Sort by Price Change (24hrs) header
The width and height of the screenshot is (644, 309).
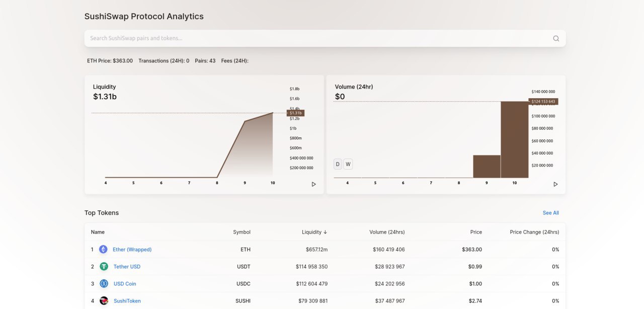pos(534,232)
